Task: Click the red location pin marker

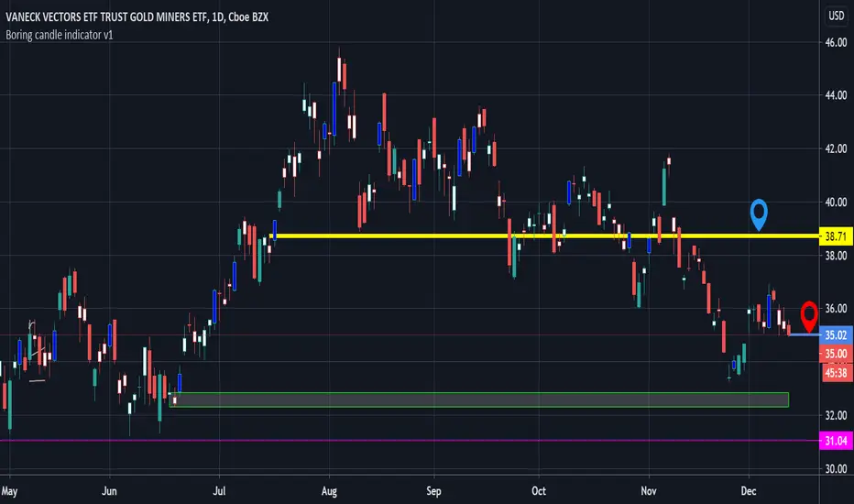Action: coord(809,315)
